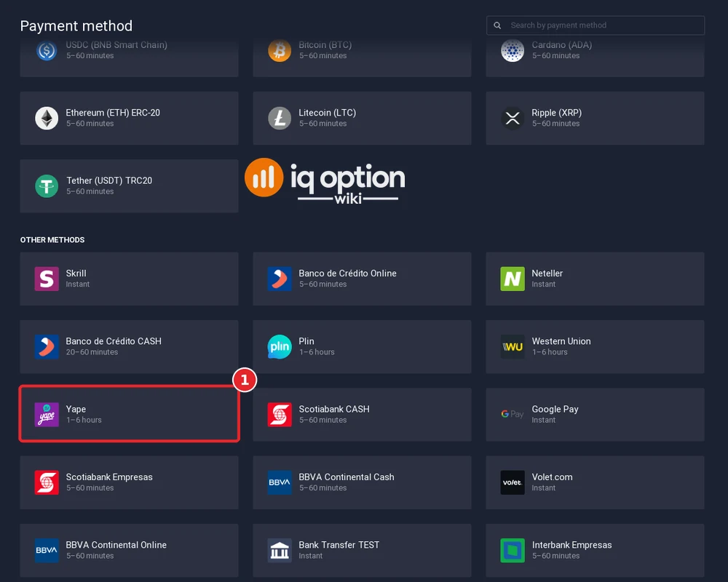Click the Bitcoin orange logo icon
This screenshot has width=728, height=582.
click(x=280, y=51)
